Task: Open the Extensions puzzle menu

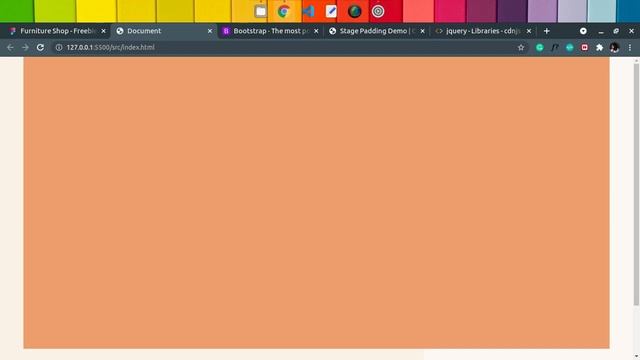Action: pos(600,47)
